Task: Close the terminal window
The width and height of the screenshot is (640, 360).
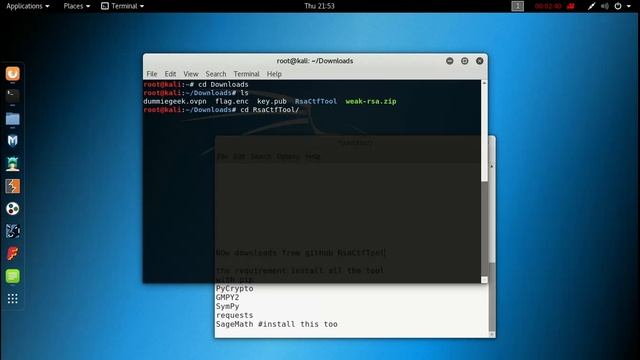Action: click(x=480, y=61)
